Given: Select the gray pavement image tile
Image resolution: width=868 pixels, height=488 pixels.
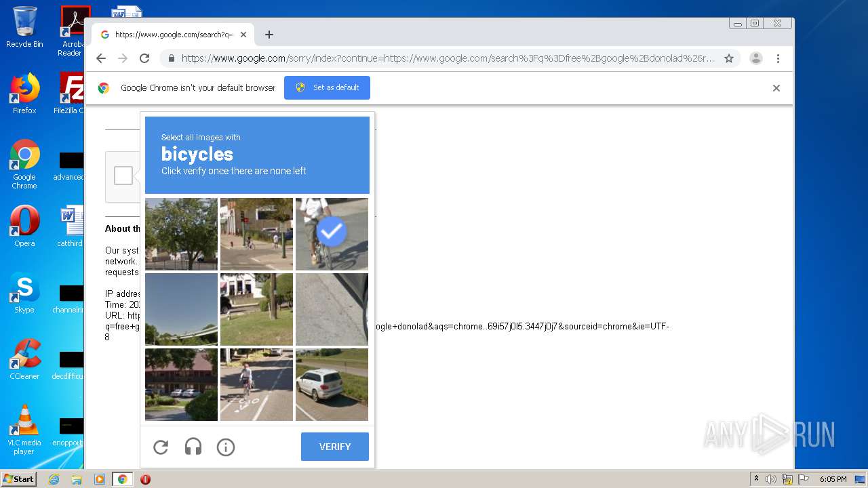Looking at the screenshot, I should 332,309.
